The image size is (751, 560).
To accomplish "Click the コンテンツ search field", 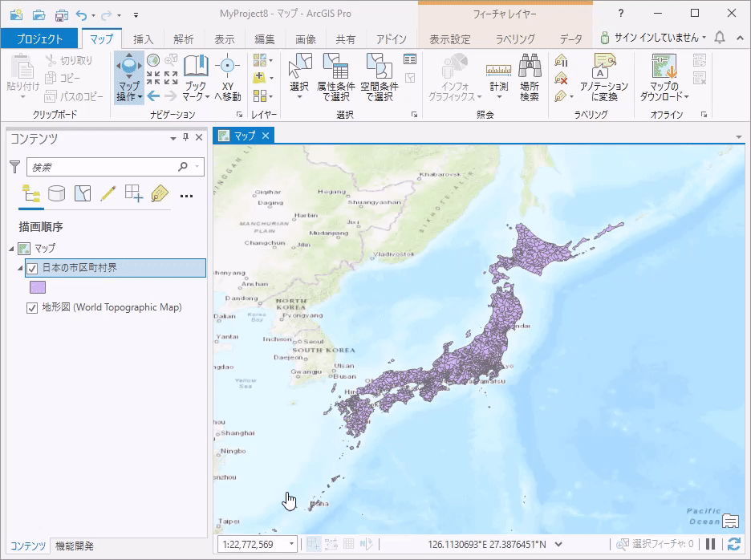I will point(115,167).
